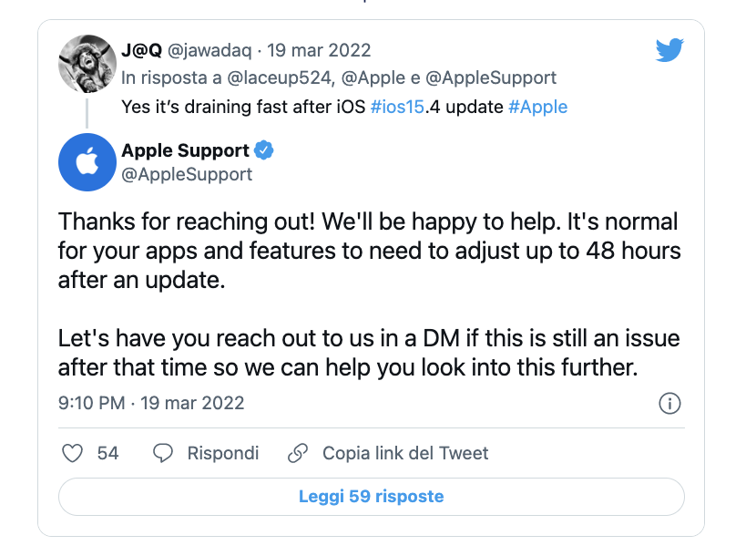Open the #Apple hashtag link
Screen dimensions: 756x556
[537, 107]
